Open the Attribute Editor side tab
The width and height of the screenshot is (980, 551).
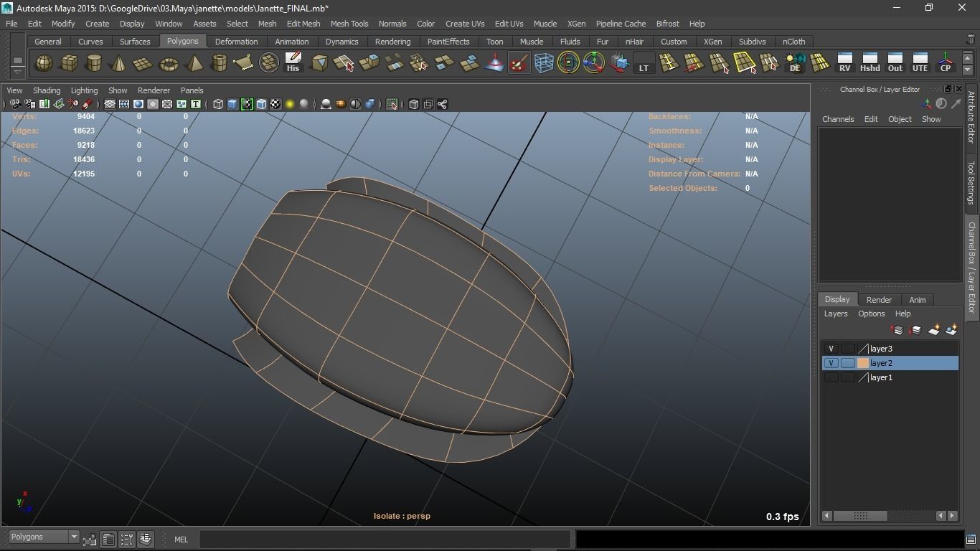[x=972, y=118]
